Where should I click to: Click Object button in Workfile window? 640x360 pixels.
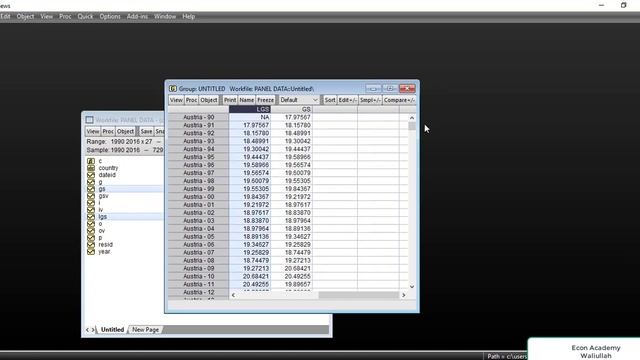pyautogui.click(x=125, y=131)
